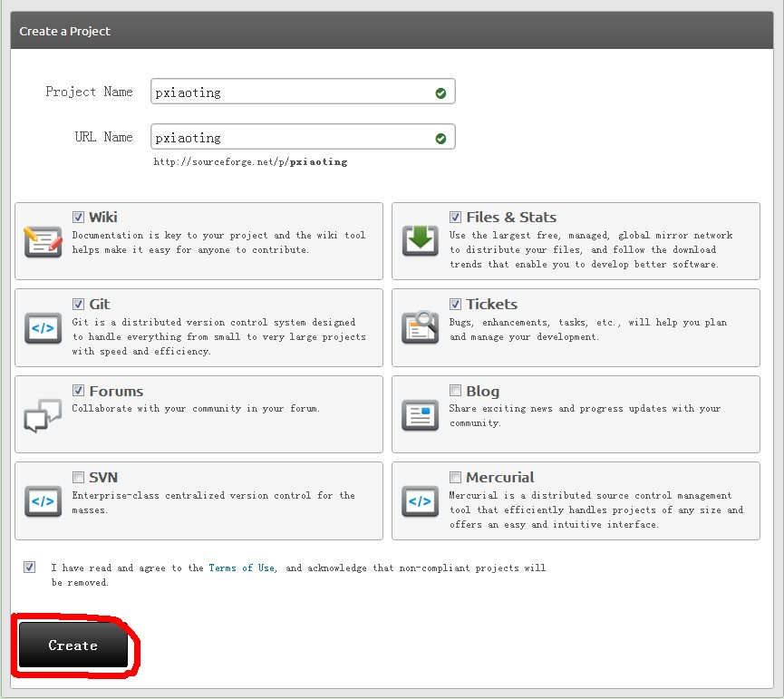The width and height of the screenshot is (784, 699).
Task: Click the Blog heading text
Action: pyautogui.click(x=482, y=391)
